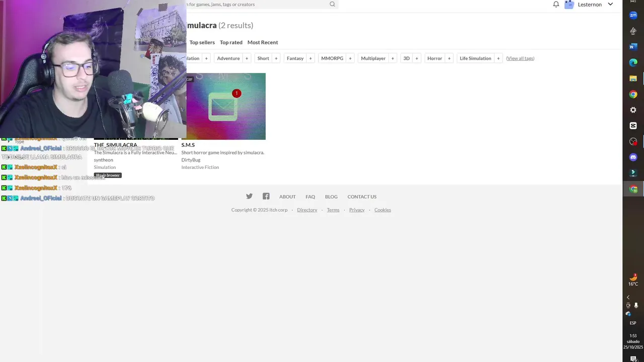
Task: Add the Life Simulation tag with plus
Action: (498, 58)
